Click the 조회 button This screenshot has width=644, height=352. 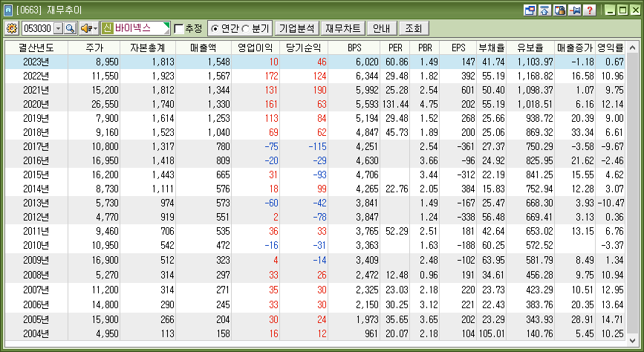pos(414,28)
